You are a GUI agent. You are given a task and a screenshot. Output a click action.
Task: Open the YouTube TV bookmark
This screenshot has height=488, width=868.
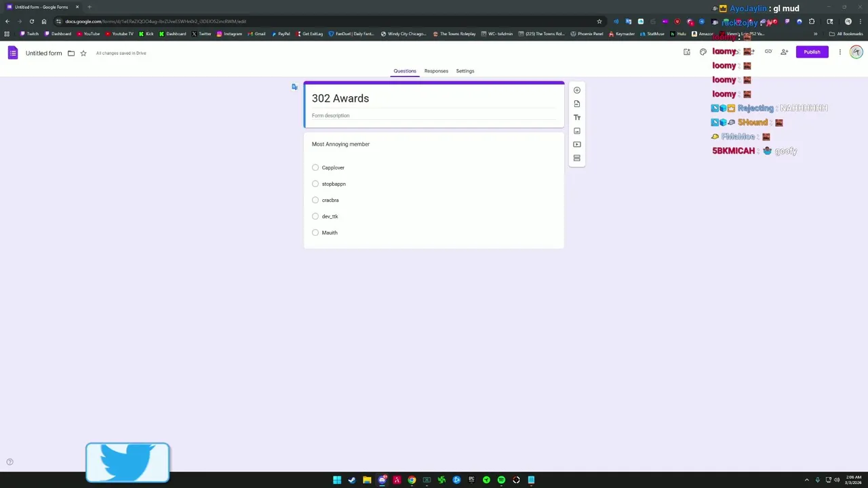tap(119, 34)
